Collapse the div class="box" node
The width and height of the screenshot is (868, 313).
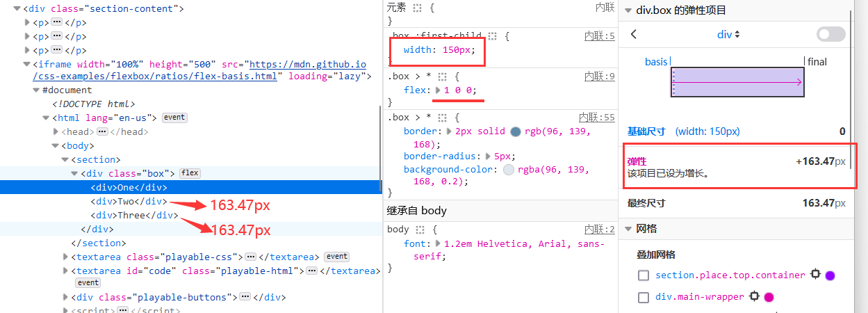[x=75, y=174]
